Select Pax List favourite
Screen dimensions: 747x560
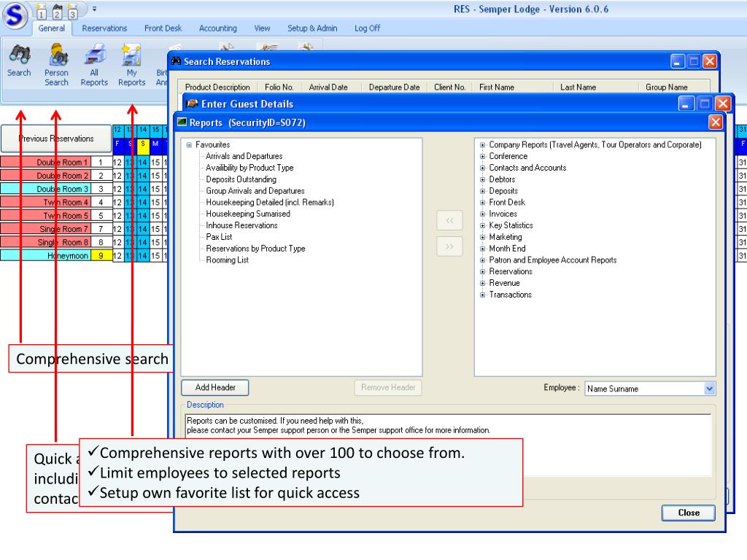click(219, 237)
